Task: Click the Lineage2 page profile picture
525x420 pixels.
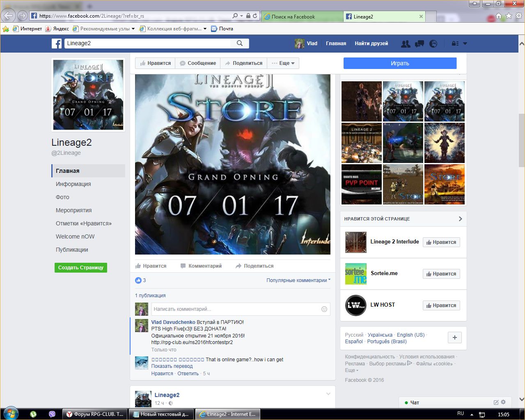Action: point(88,95)
